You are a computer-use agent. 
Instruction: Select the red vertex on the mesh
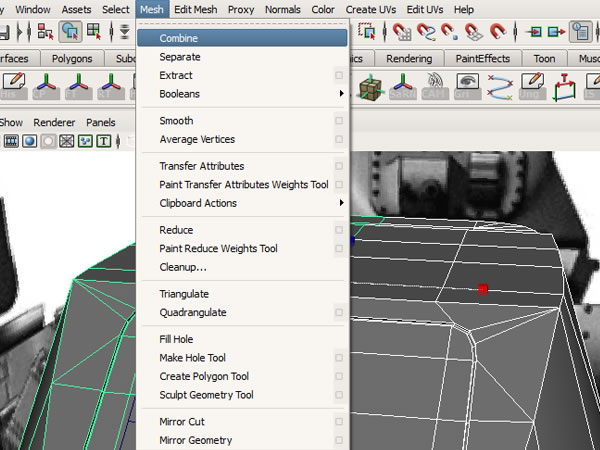pos(482,289)
